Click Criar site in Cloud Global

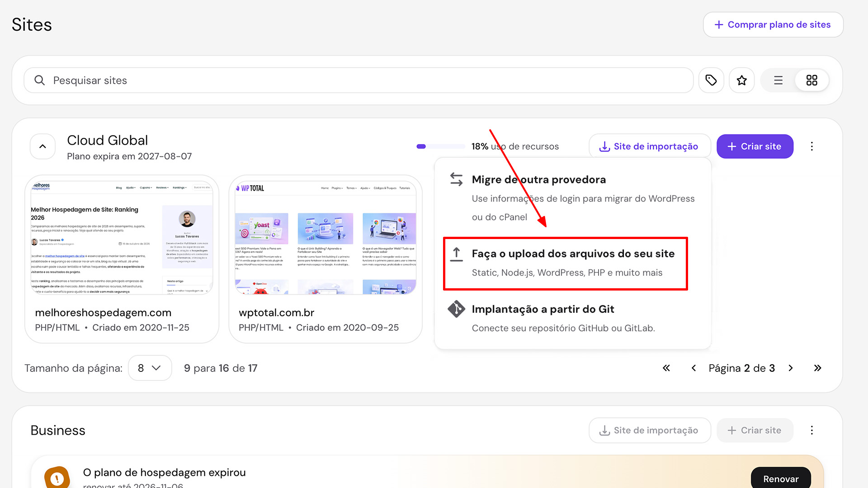pos(755,146)
